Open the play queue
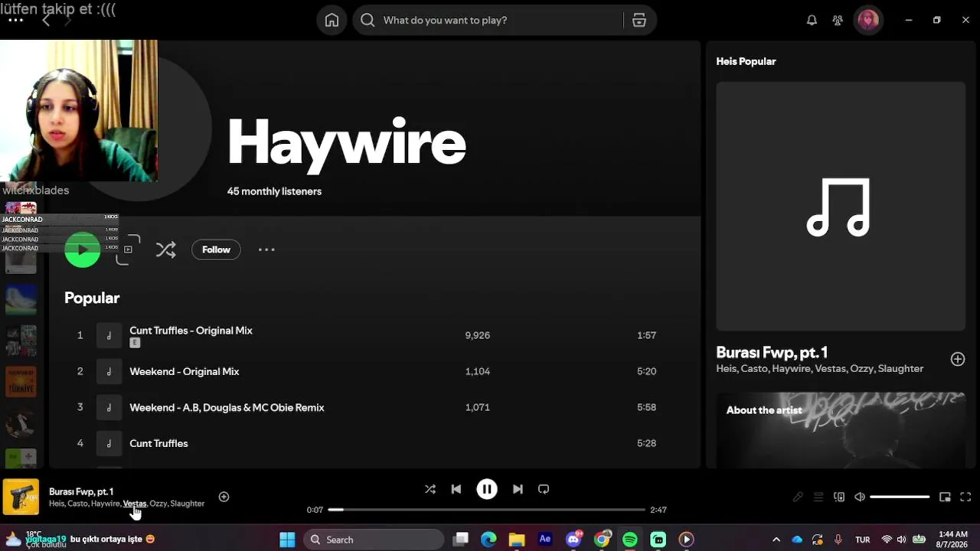The height and width of the screenshot is (551, 980). tap(818, 497)
